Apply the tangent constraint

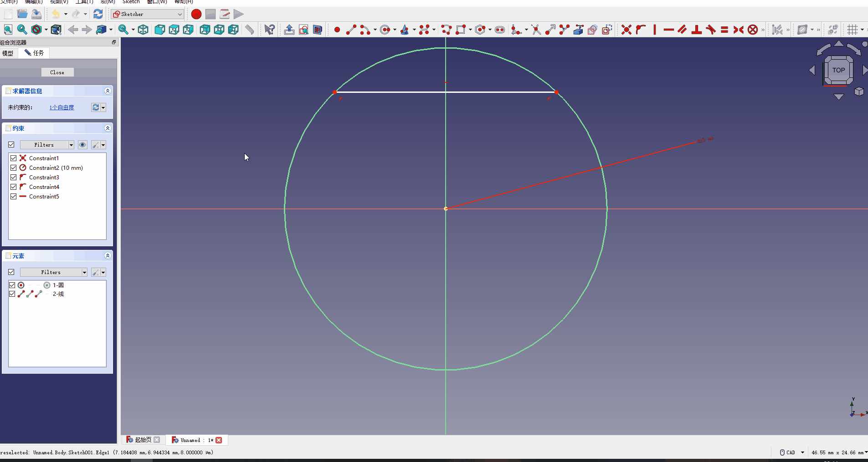point(711,30)
